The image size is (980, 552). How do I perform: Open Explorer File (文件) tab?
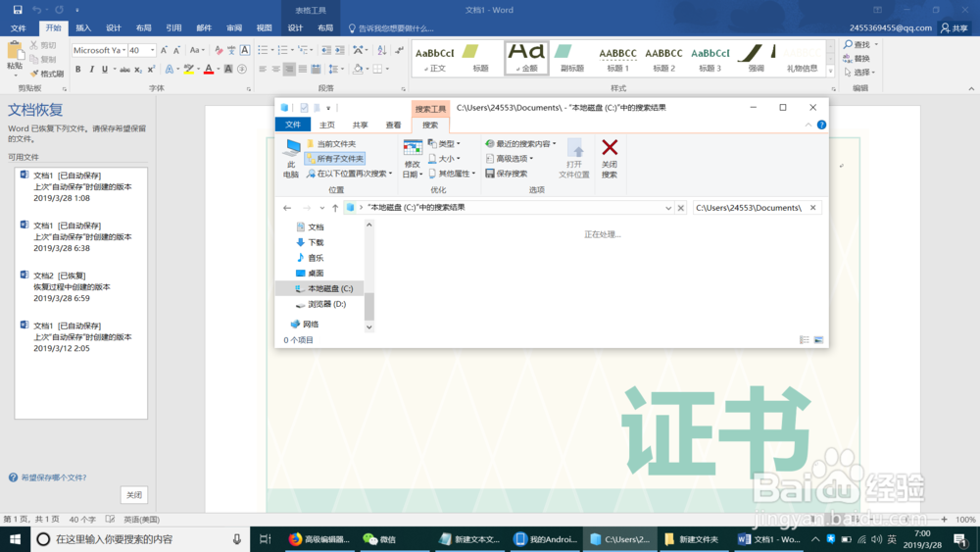tap(292, 125)
